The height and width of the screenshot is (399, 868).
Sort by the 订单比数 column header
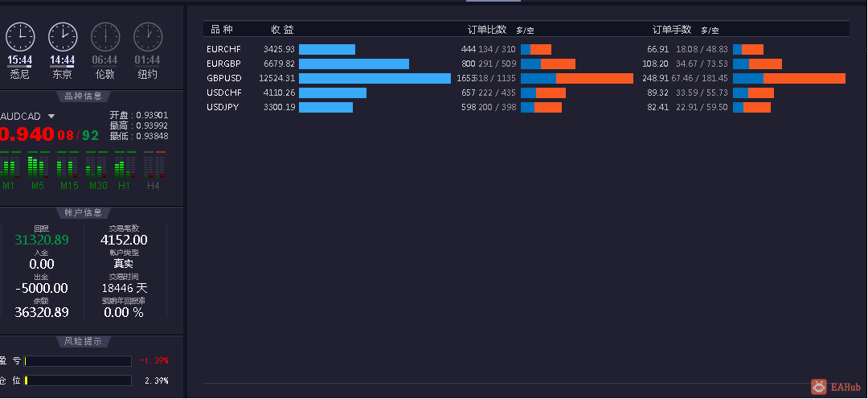click(x=487, y=30)
